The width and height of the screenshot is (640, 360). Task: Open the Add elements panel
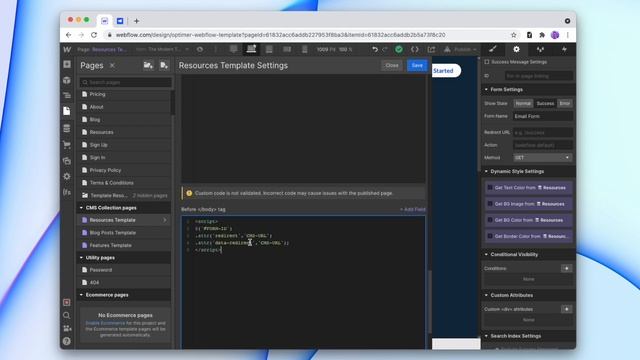pyautogui.click(x=67, y=64)
